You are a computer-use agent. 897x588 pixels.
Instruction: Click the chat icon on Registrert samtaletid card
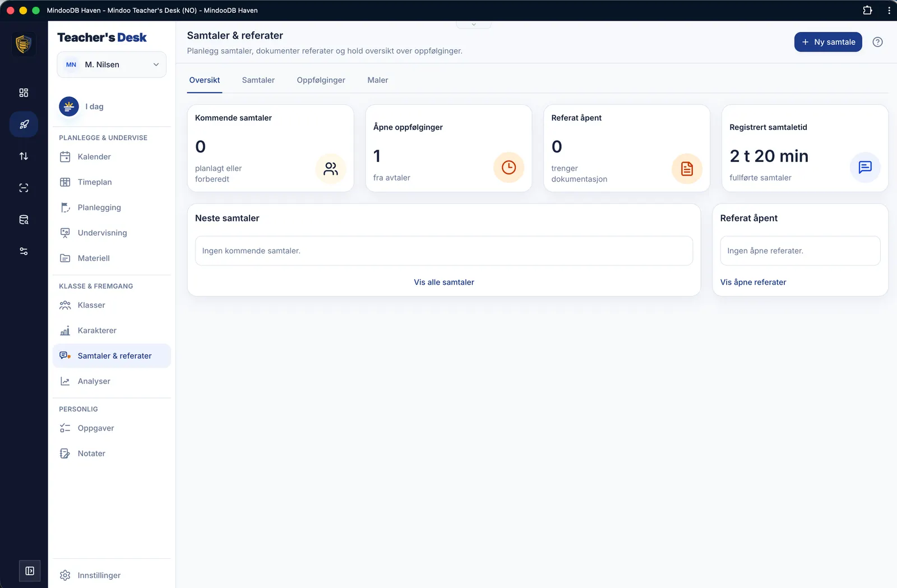[x=865, y=167]
